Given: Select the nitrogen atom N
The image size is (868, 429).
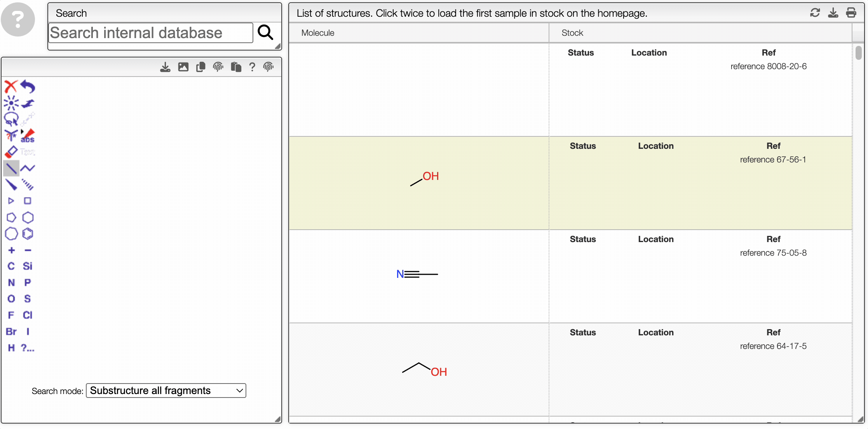Looking at the screenshot, I should click(x=11, y=283).
